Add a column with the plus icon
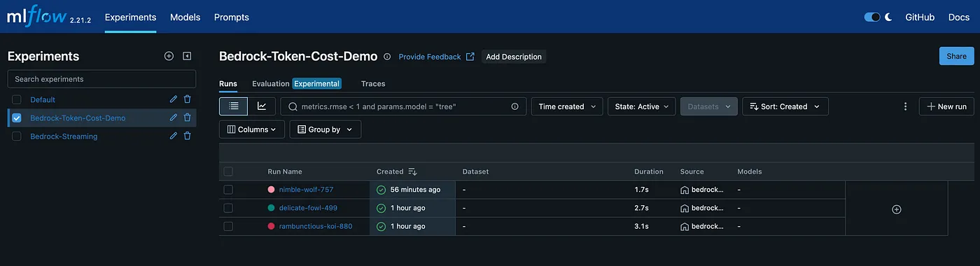 point(897,209)
